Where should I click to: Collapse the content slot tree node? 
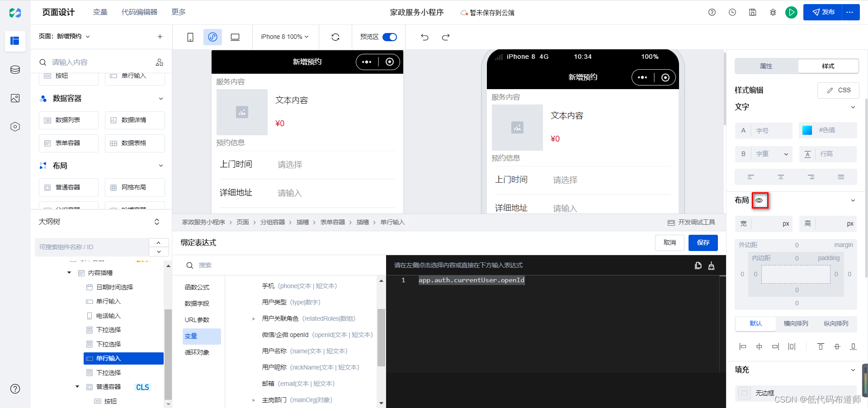pyautogui.click(x=69, y=273)
